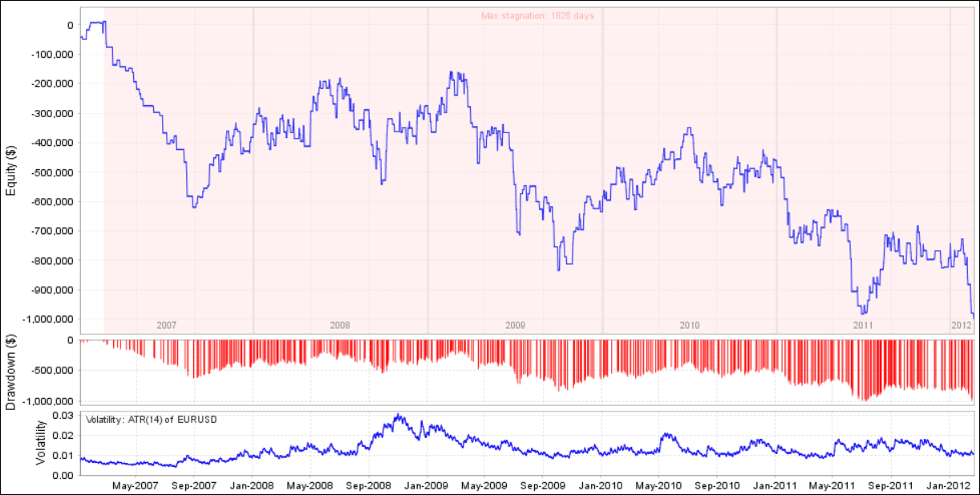Select the 2011 year marker in equity chart
Viewport: 980px width, 495px height.
(x=863, y=325)
